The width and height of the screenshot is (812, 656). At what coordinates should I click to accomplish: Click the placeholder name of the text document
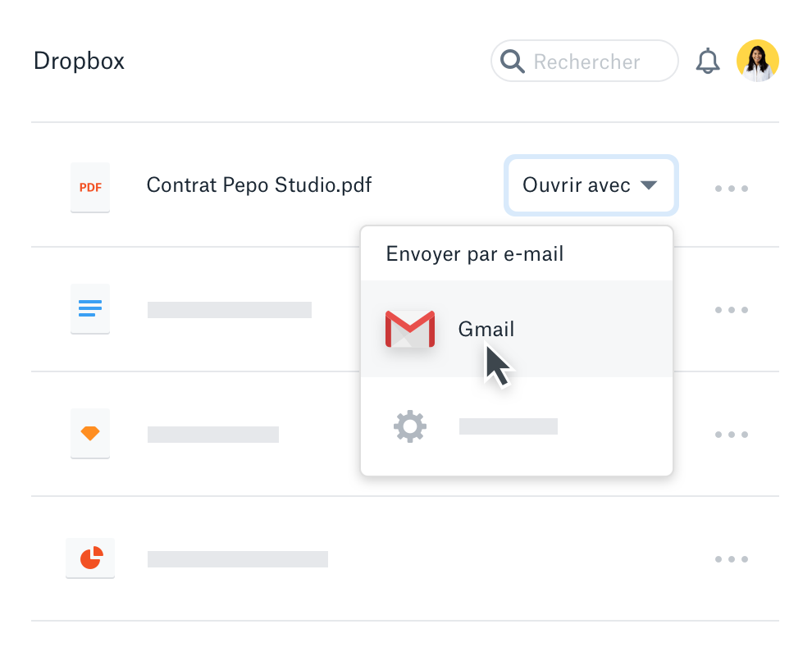click(x=230, y=310)
